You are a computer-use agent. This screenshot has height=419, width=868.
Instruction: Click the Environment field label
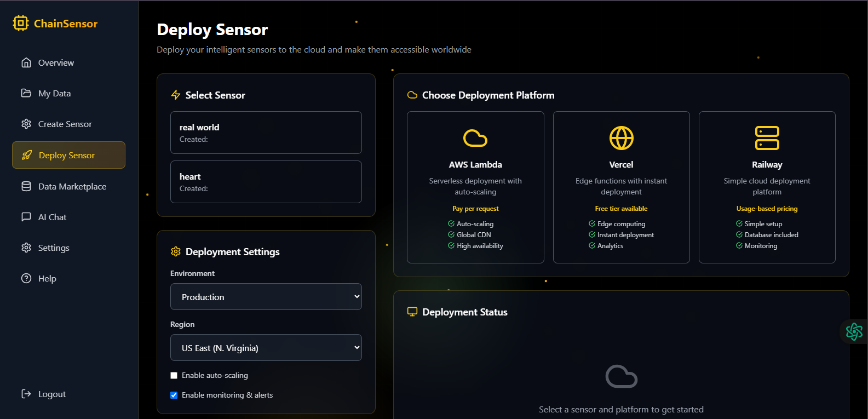[x=192, y=273]
